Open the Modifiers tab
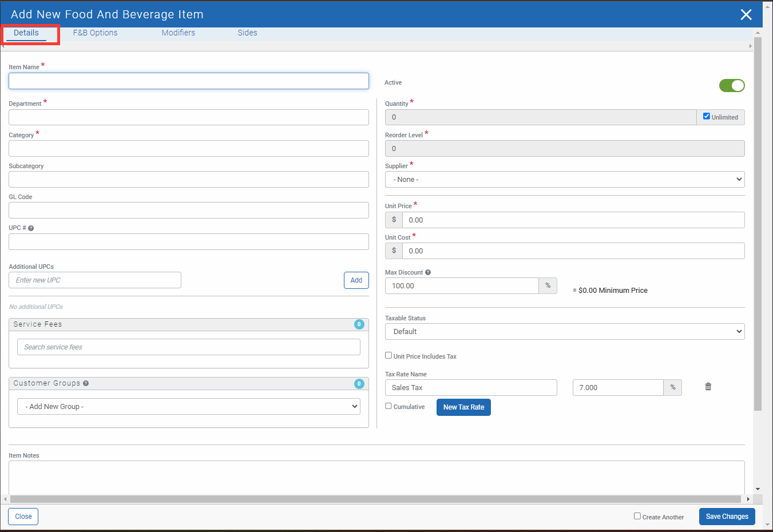The image size is (773, 532). [x=178, y=33]
